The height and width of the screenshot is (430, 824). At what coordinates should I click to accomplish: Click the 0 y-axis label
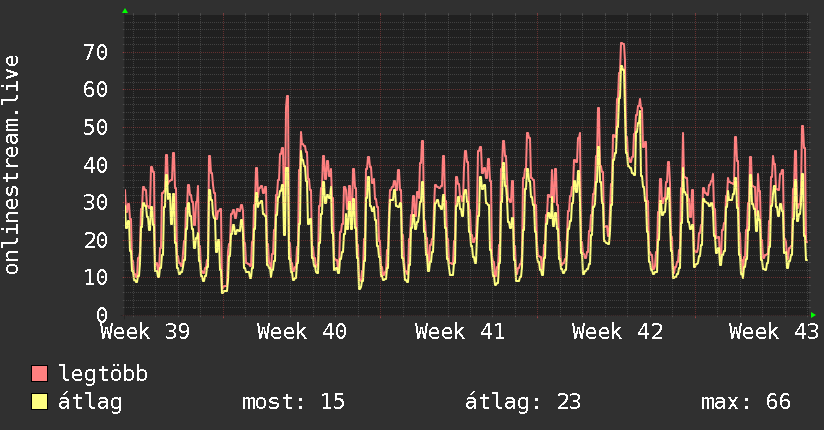[102, 315]
